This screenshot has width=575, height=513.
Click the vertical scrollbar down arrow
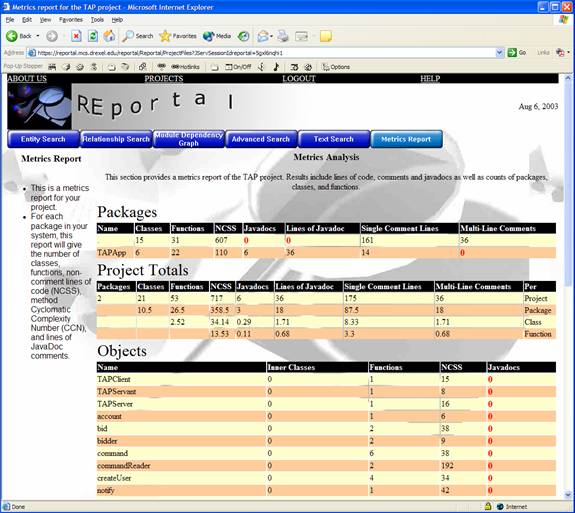[568, 494]
